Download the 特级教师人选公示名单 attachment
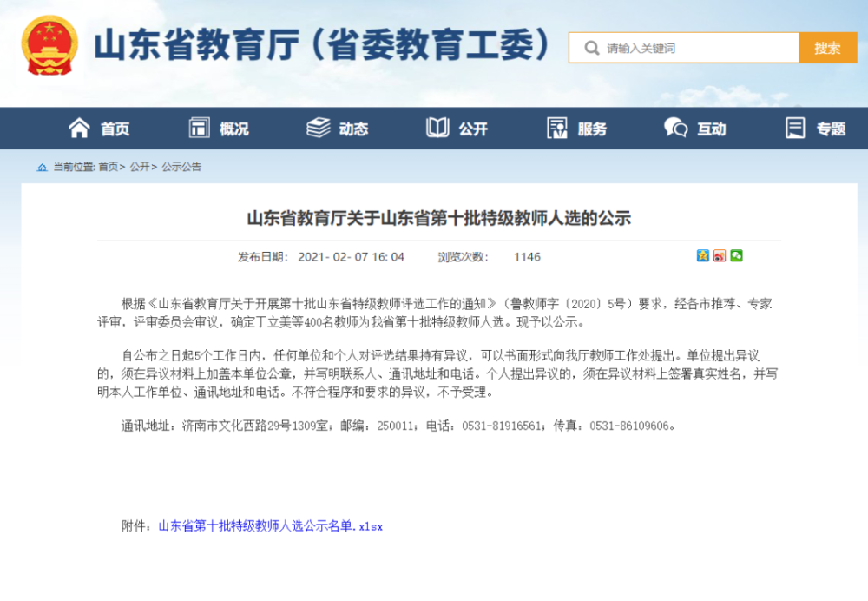The image size is (868, 601). (271, 525)
